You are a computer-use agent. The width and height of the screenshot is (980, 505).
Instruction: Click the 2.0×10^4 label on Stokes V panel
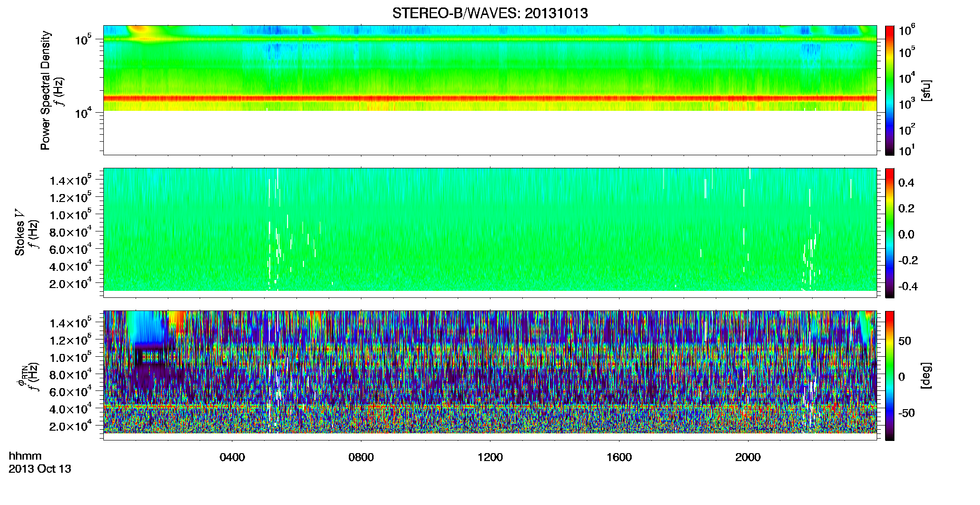[x=70, y=283]
